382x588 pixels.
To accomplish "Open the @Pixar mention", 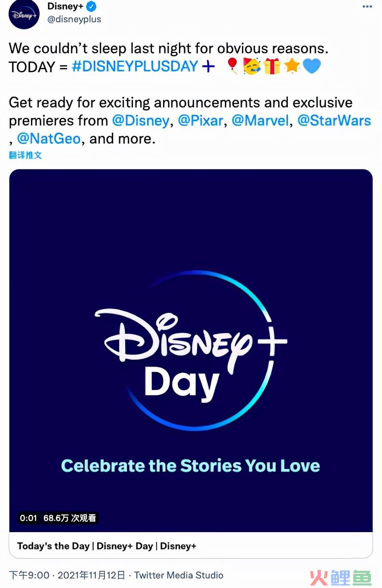I will click(200, 121).
